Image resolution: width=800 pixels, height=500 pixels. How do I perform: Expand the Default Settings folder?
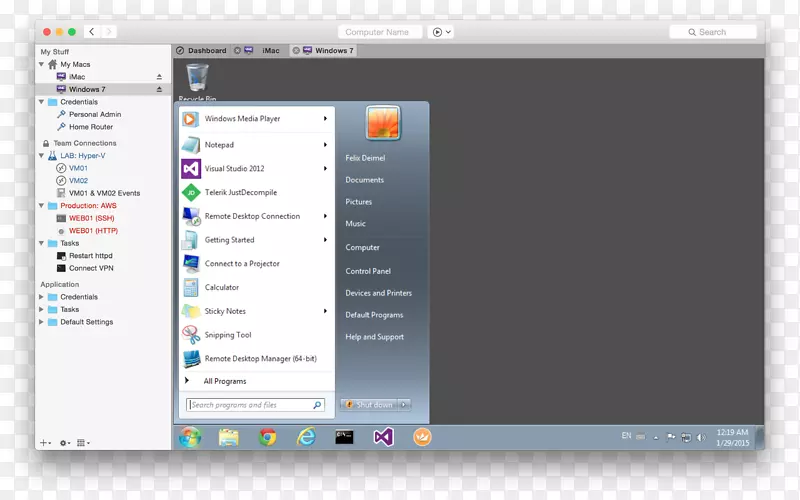(x=41, y=322)
